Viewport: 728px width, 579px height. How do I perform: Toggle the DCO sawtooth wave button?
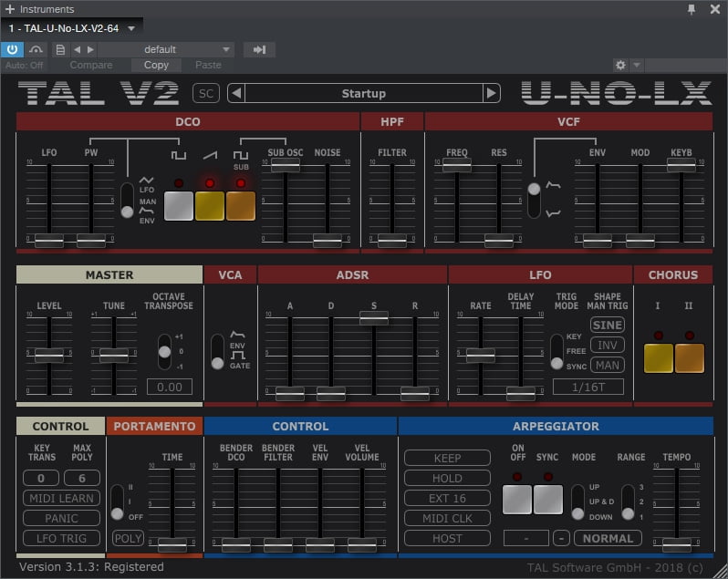tap(210, 205)
